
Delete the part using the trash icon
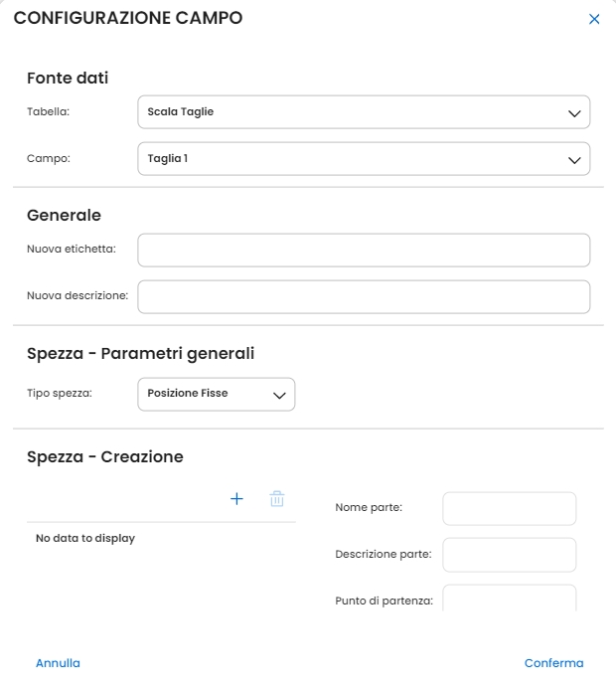pos(277,499)
